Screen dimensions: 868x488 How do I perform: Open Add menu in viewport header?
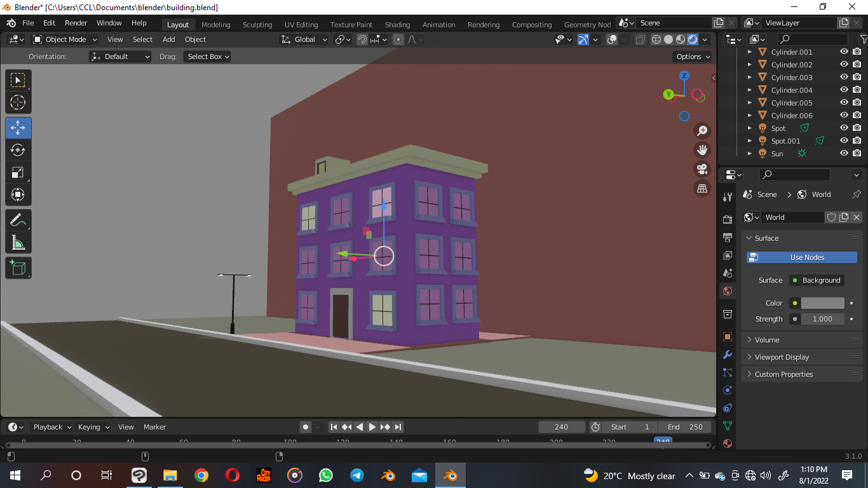click(168, 39)
